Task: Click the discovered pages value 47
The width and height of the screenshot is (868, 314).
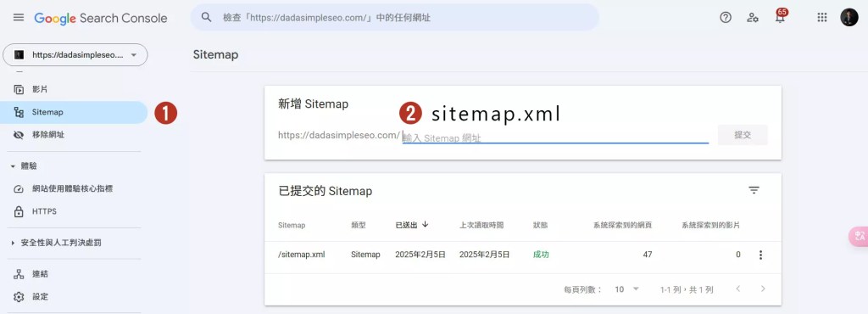Action: coord(647,255)
